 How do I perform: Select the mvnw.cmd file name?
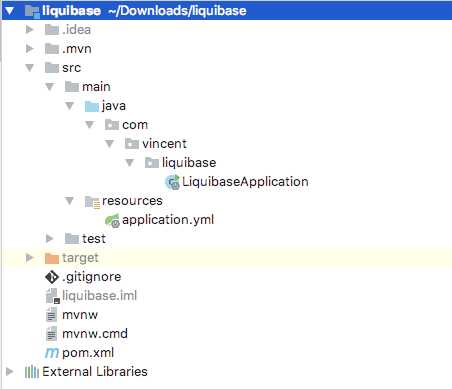coord(95,334)
